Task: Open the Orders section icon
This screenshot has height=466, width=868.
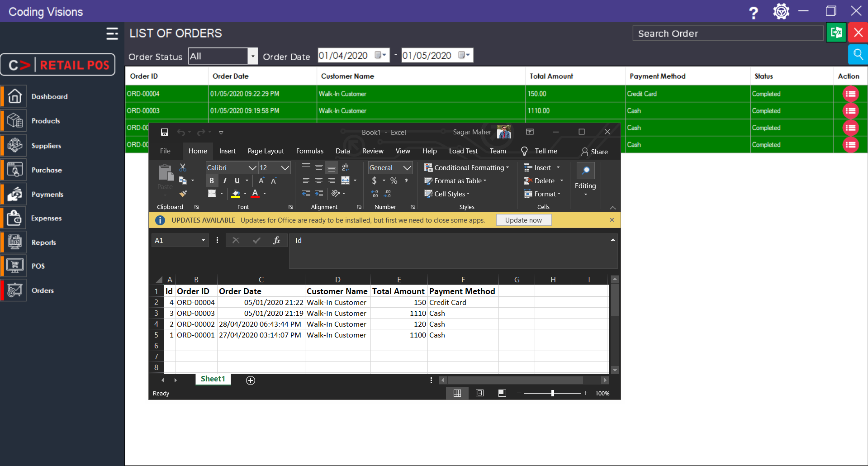Action: pyautogui.click(x=15, y=290)
